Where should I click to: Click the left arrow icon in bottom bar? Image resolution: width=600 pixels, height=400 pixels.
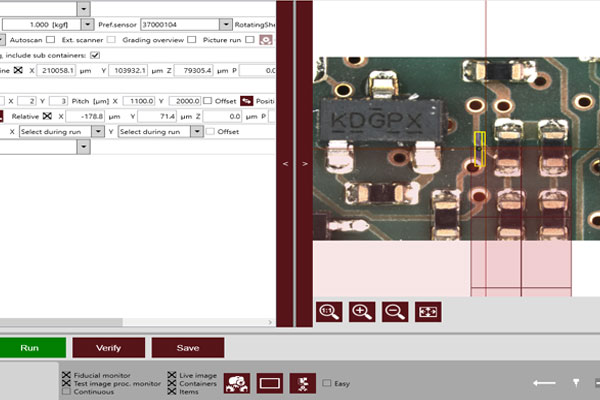(x=544, y=382)
